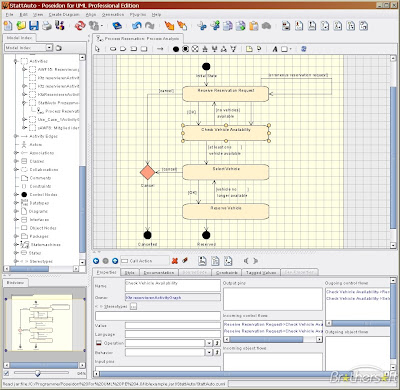
Task: Expand the Activity Edges tree node
Action: pyautogui.click(x=15, y=136)
